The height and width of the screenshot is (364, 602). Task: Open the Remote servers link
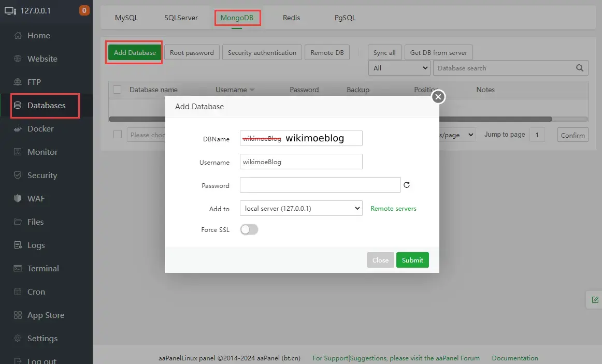coord(393,209)
